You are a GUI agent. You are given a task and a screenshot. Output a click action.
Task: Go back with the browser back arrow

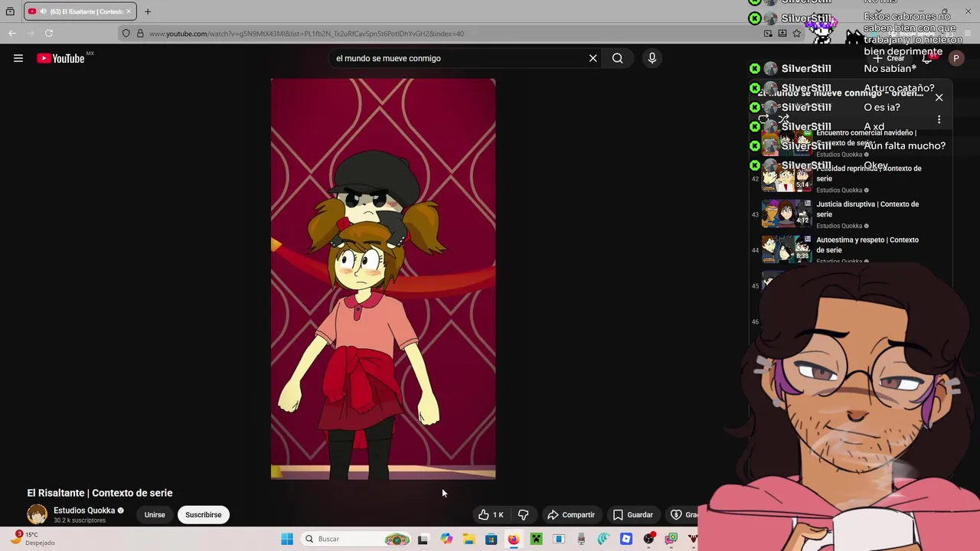tap(12, 33)
